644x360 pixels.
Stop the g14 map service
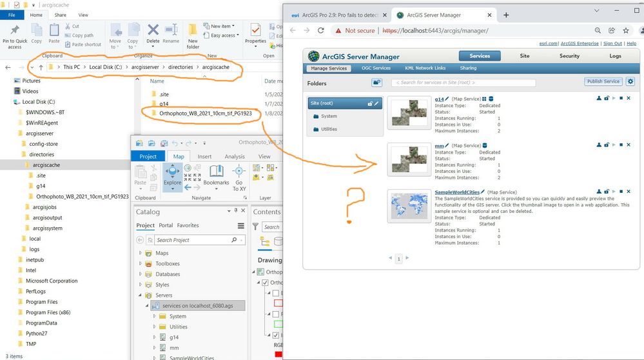click(621, 98)
